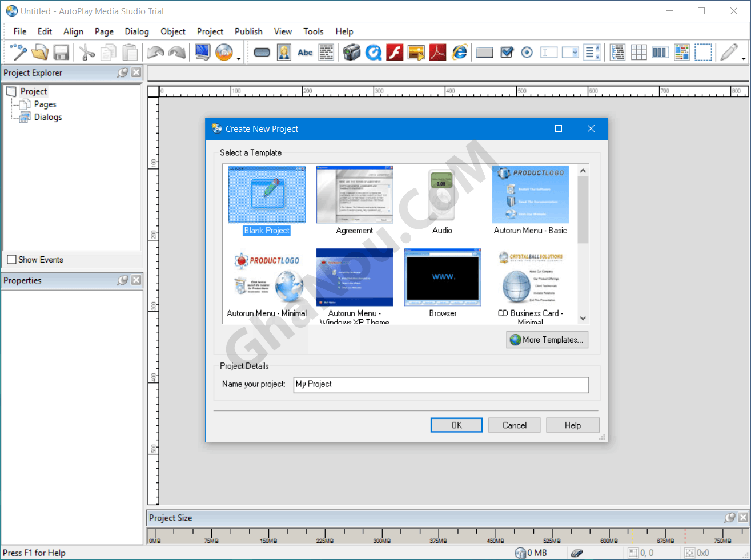This screenshot has width=751, height=560.
Task: Insert a Web browser object (IE icon)
Action: click(459, 53)
